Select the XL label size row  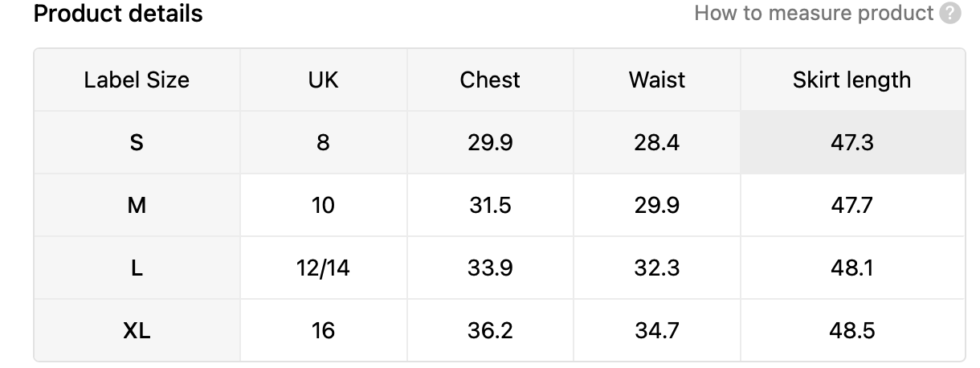tap(137, 330)
